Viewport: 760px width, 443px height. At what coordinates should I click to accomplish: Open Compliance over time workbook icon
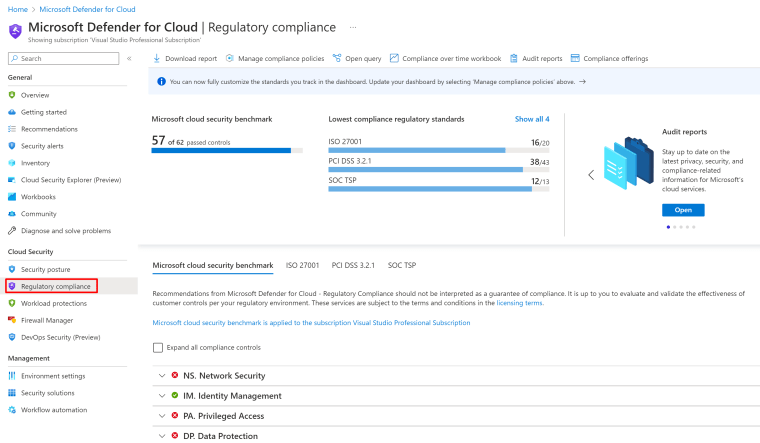(394, 58)
